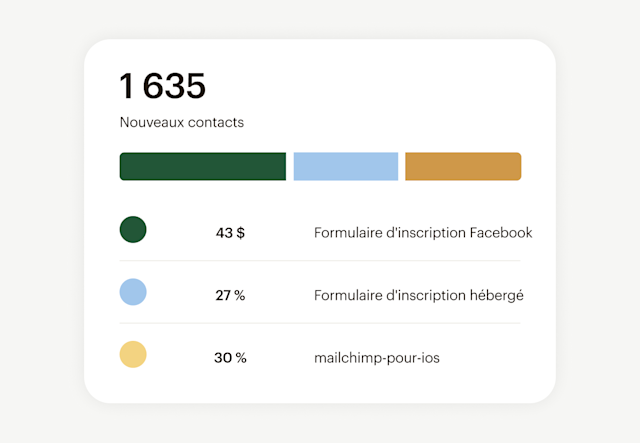
Task: Click the orange bar segment
Action: pyautogui.click(x=463, y=167)
